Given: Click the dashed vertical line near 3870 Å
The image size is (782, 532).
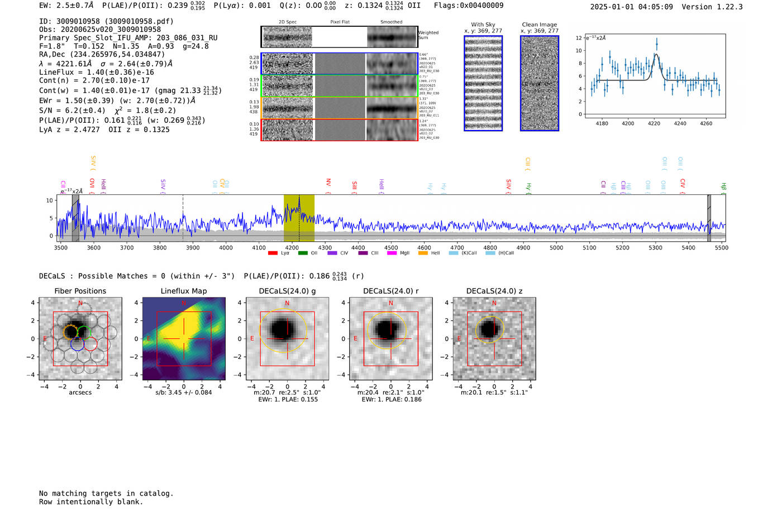Looking at the screenshot, I should [183, 218].
